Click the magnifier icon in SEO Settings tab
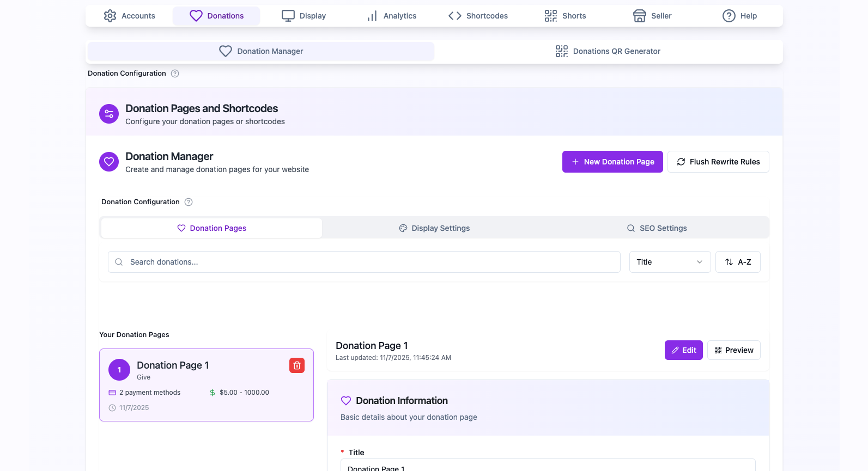 (x=631, y=228)
